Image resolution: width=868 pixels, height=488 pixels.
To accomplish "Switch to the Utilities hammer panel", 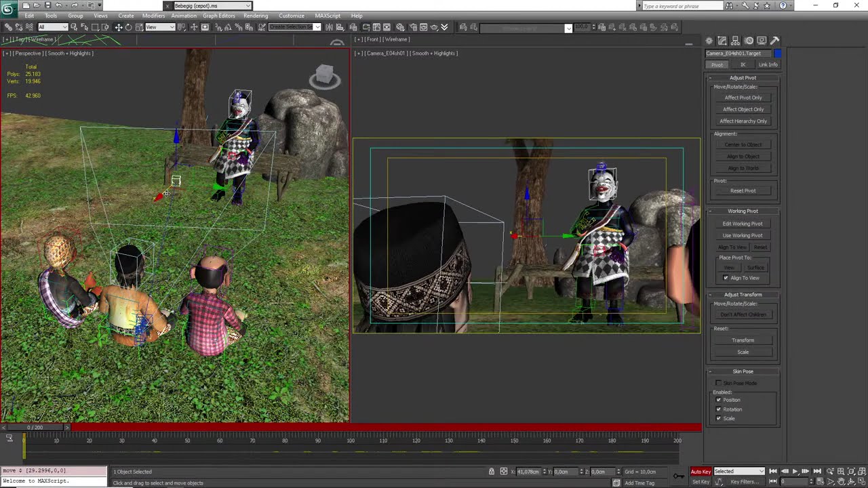I will coord(775,41).
